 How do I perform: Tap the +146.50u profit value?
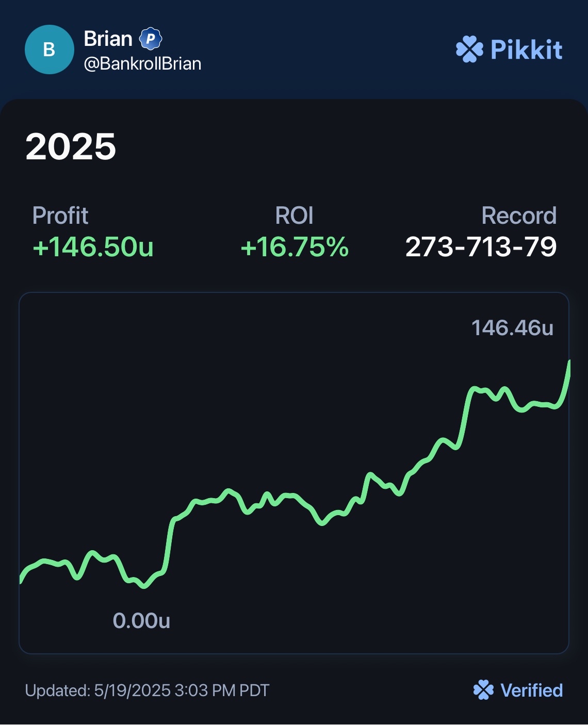[x=93, y=247]
